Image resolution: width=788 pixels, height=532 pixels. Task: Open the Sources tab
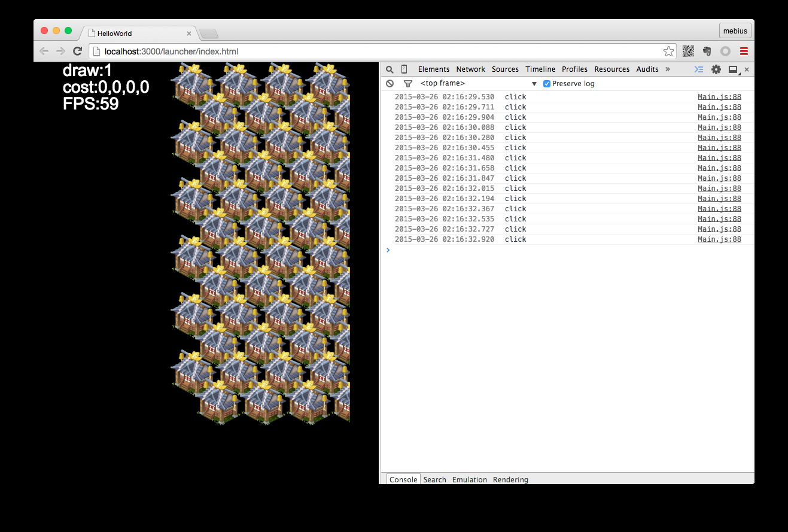tap(506, 69)
